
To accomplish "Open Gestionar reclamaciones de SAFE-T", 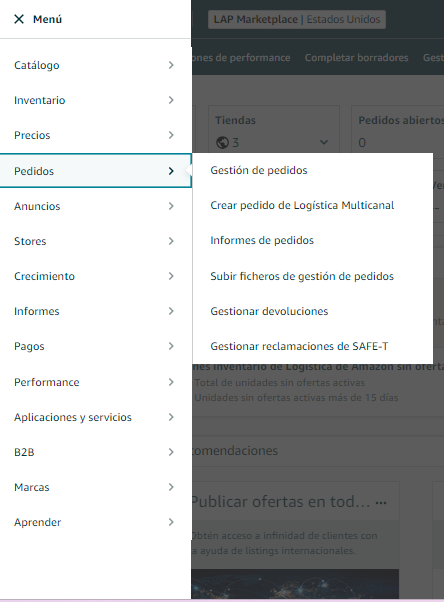I will point(299,346).
